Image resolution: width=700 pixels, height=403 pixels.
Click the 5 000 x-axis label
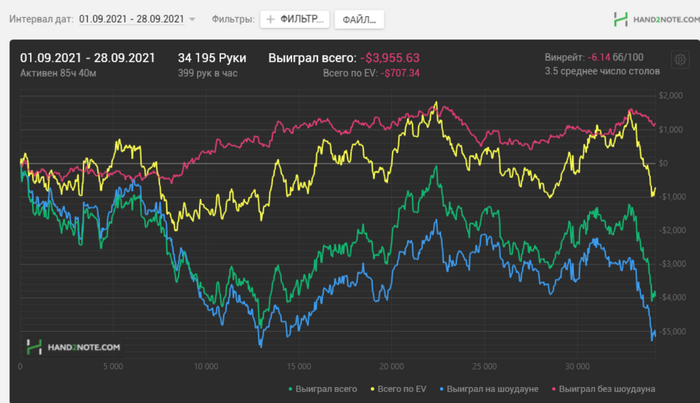coord(113,366)
